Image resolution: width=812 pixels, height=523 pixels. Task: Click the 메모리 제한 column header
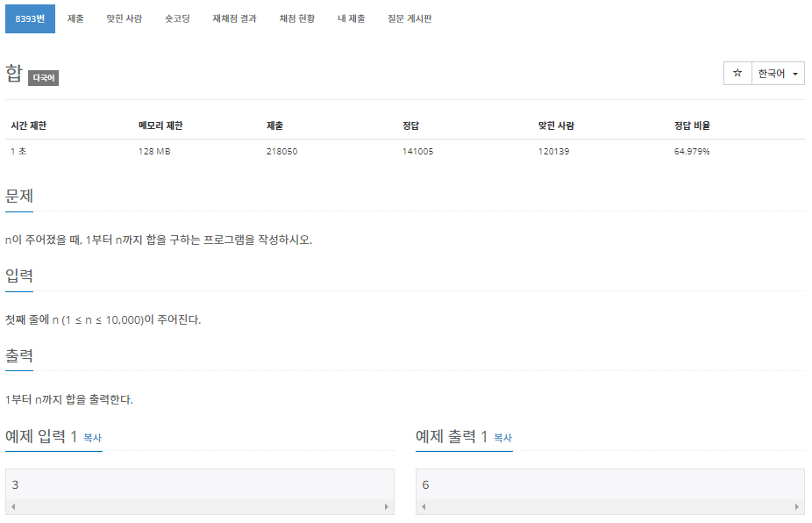pos(160,125)
